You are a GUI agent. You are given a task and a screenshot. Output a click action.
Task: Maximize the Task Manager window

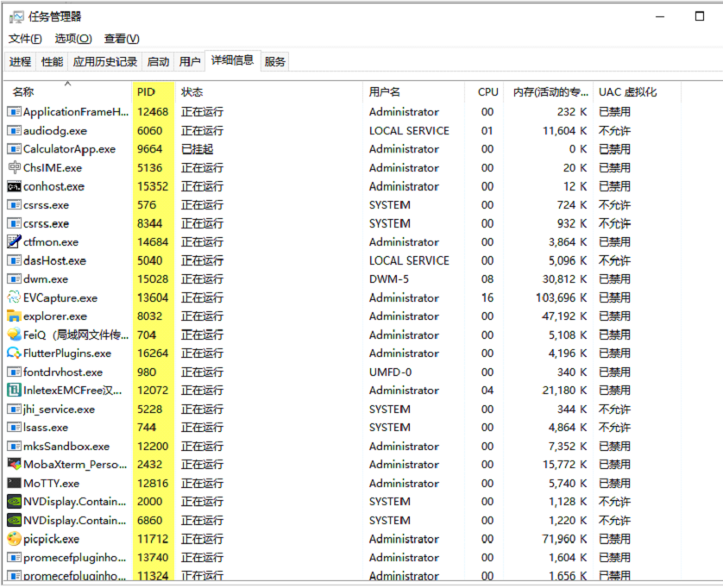[x=700, y=16]
